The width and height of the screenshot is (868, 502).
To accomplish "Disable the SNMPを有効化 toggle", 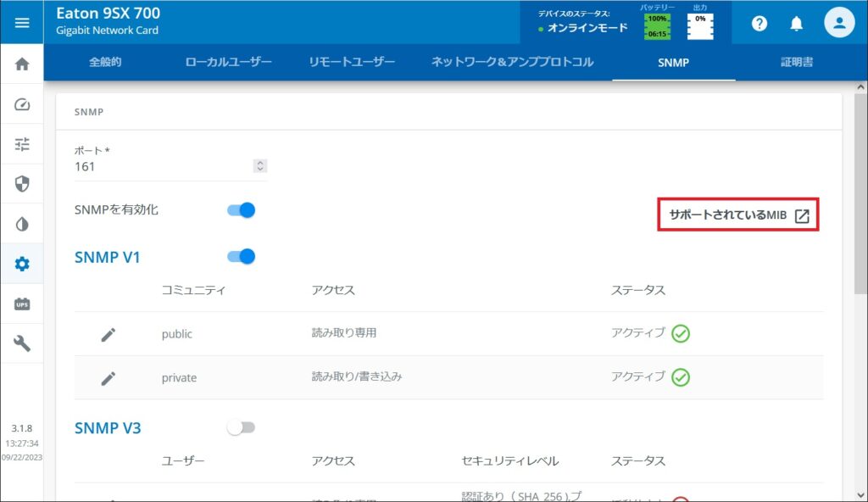I will (x=241, y=209).
